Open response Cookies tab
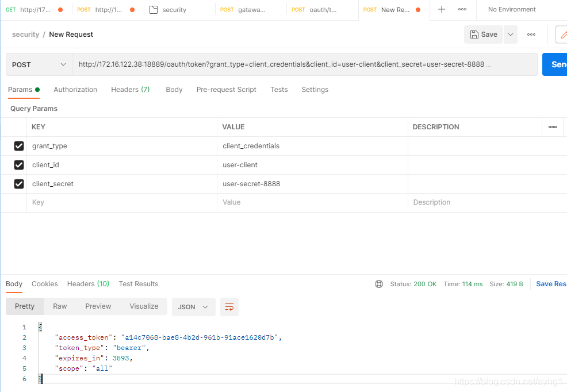The image size is (567, 392). tap(44, 284)
